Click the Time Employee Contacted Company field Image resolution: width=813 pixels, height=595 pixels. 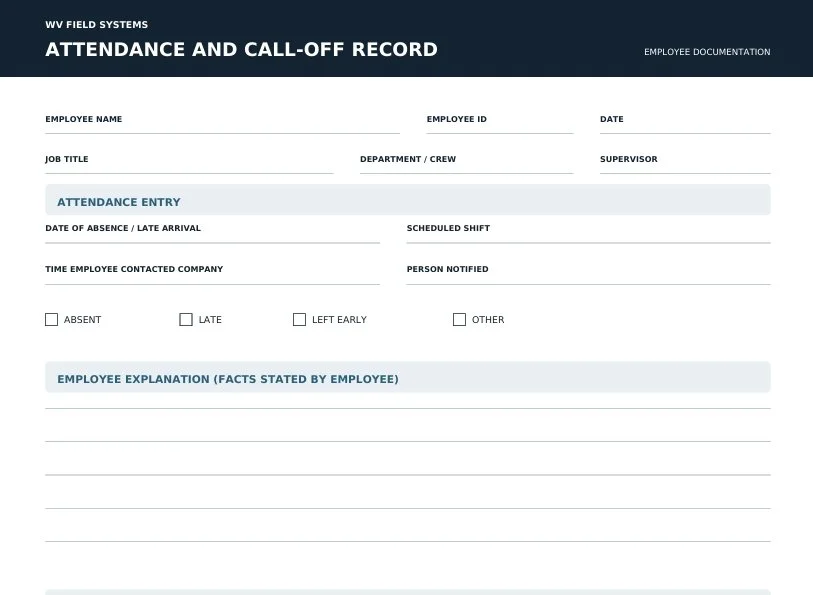coord(213,275)
